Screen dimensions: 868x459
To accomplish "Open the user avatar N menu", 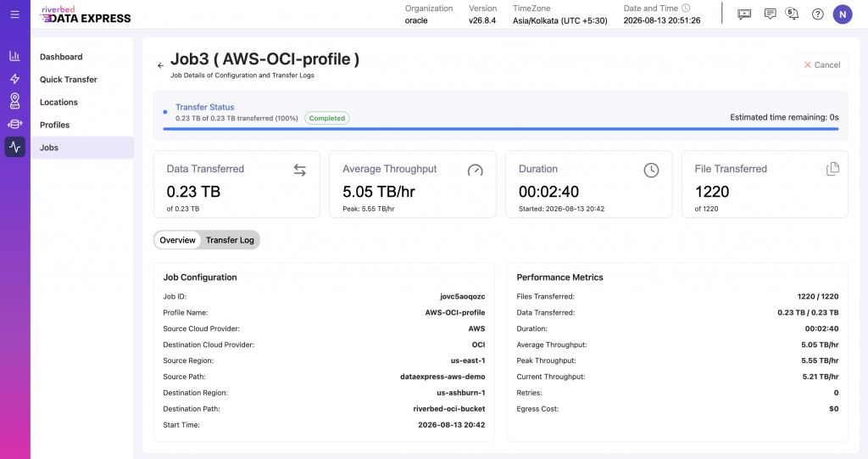I will coord(843,14).
